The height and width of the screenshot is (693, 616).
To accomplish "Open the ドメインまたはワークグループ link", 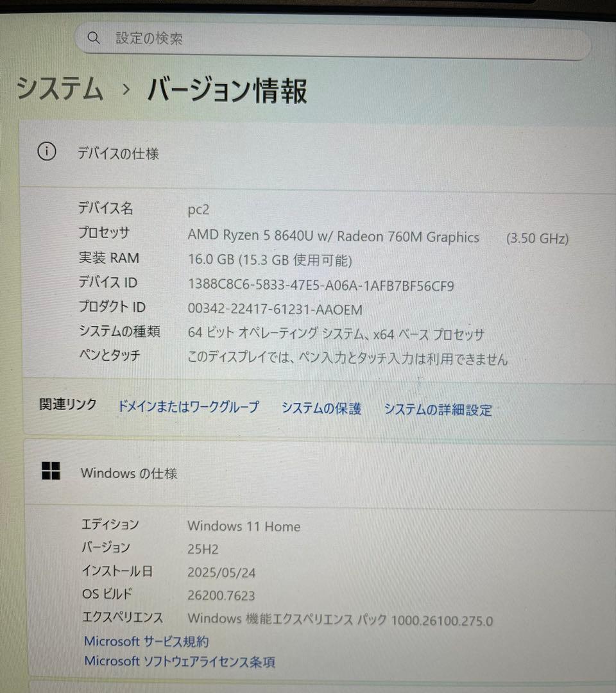I will [x=187, y=407].
